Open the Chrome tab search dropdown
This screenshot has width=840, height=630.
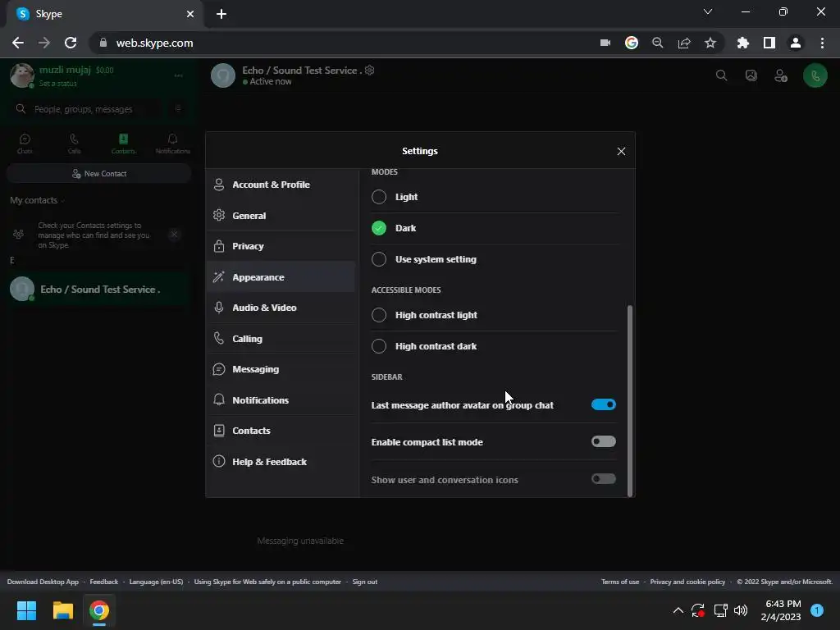(708, 11)
